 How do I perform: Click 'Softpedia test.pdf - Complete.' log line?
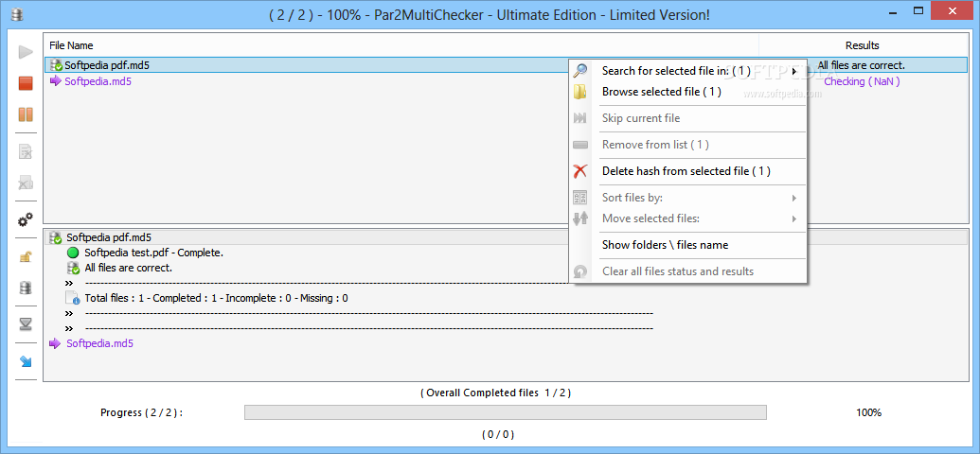pyautogui.click(x=153, y=253)
